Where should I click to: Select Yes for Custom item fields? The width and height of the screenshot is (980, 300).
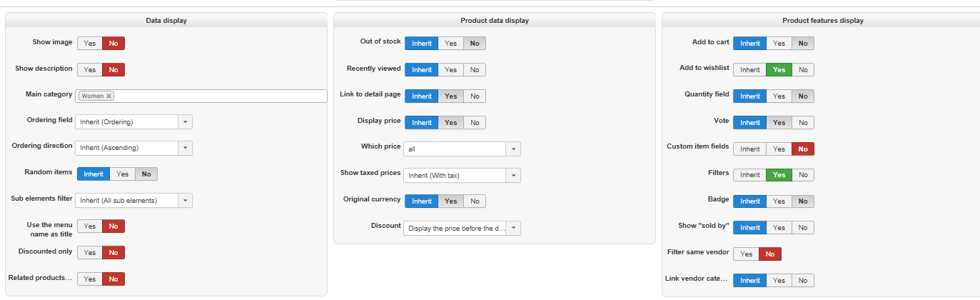point(779,149)
